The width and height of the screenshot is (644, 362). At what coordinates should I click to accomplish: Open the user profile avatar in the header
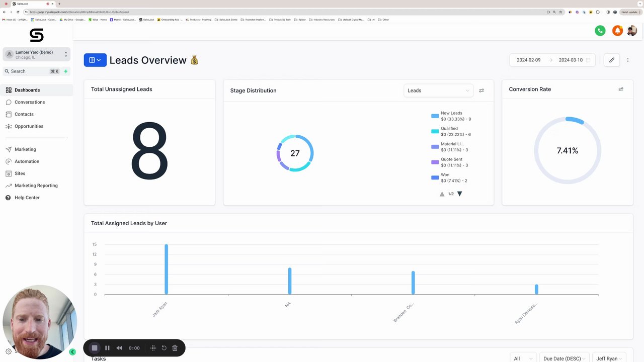632,31
